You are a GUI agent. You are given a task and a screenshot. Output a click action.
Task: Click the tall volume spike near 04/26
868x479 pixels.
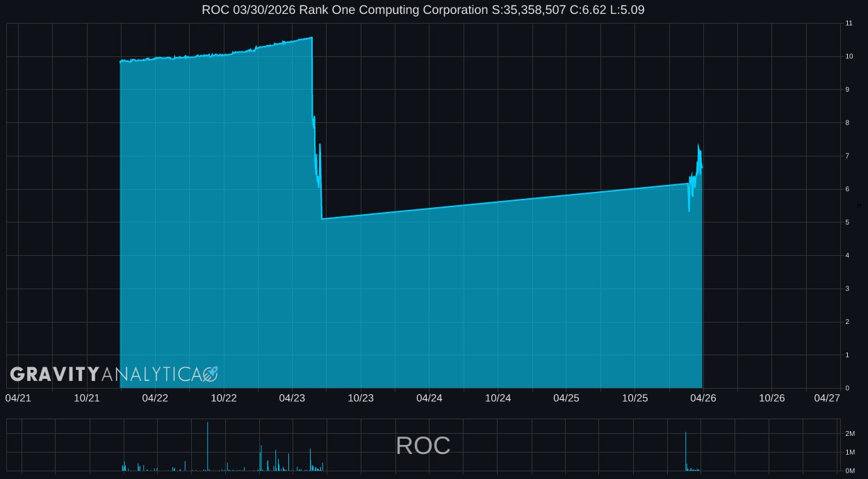pyautogui.click(x=685, y=450)
